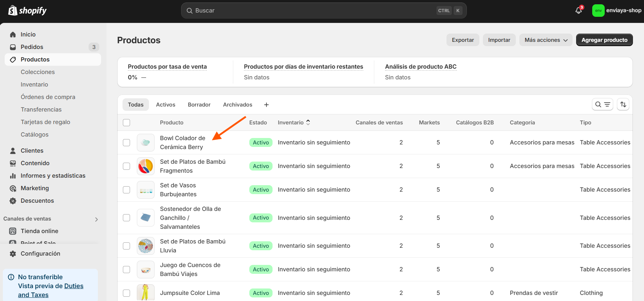The image size is (644, 301).
Task: Open Transferencias in the sidebar
Action: pos(41,109)
